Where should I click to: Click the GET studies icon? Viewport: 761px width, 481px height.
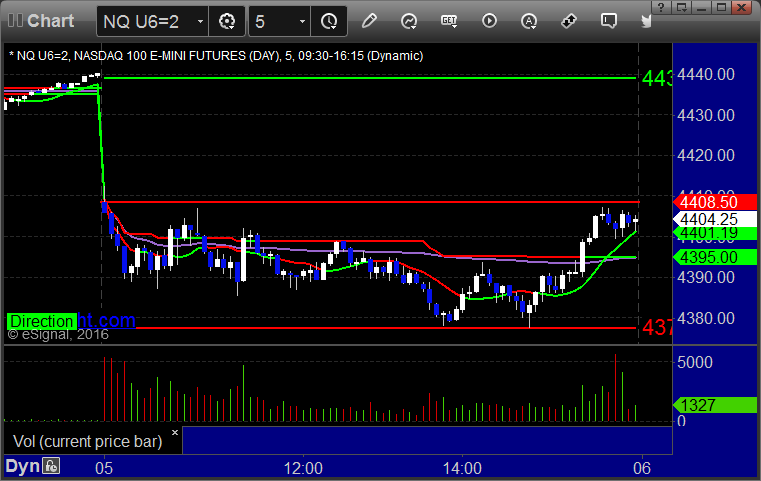pos(449,21)
